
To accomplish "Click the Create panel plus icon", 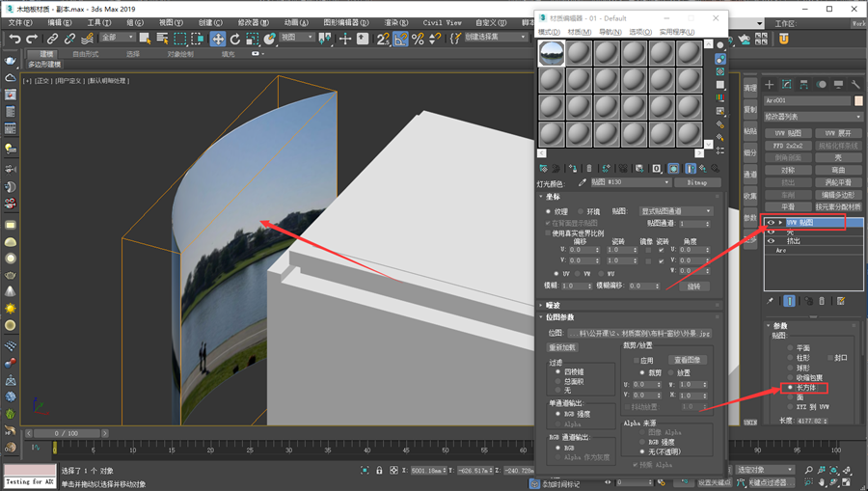I will [x=770, y=84].
